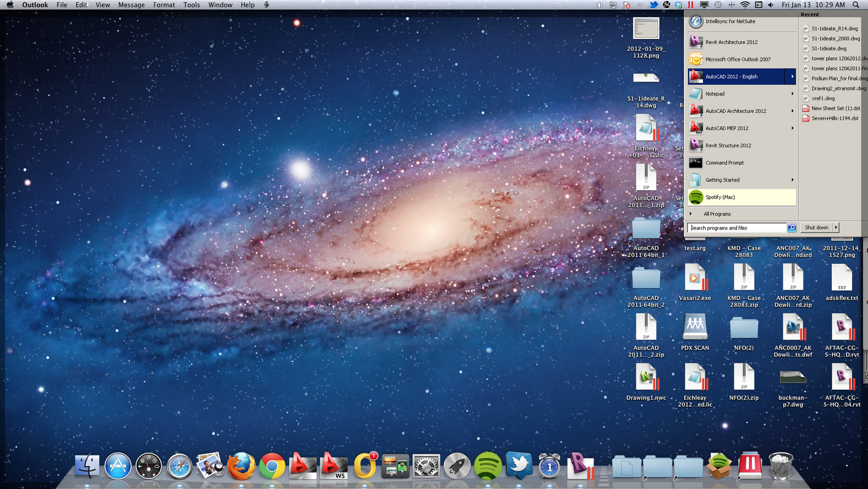Open Launchpad rocket icon in Dock

coord(457,466)
